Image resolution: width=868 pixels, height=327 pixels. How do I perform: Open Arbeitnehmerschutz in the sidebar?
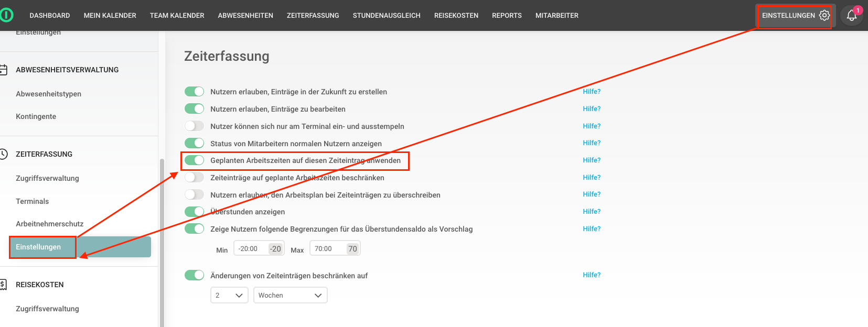[x=50, y=224]
